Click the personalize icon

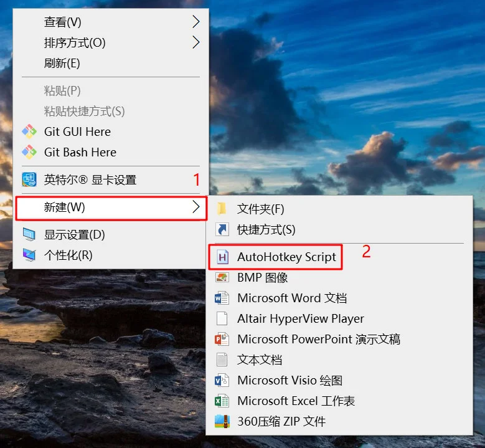[29, 255]
